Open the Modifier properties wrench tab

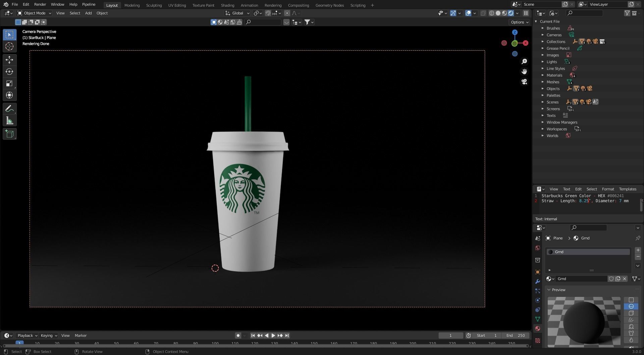coord(538,281)
